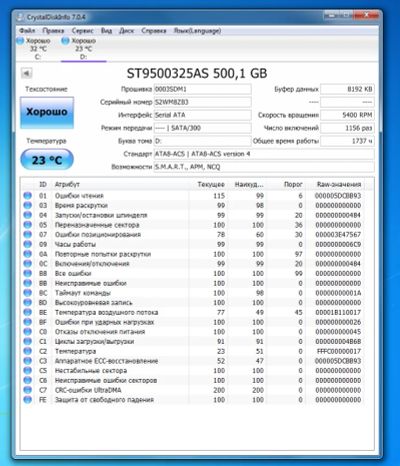Screen dimensions: 400x466
Task: Click the status icon for C2 Температура row
Action: click(x=27, y=351)
